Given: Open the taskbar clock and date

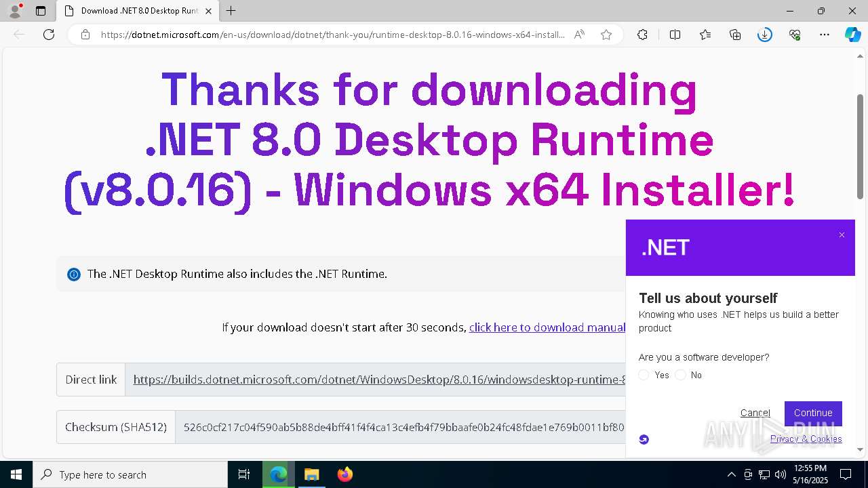Looking at the screenshot, I should pyautogui.click(x=810, y=474).
